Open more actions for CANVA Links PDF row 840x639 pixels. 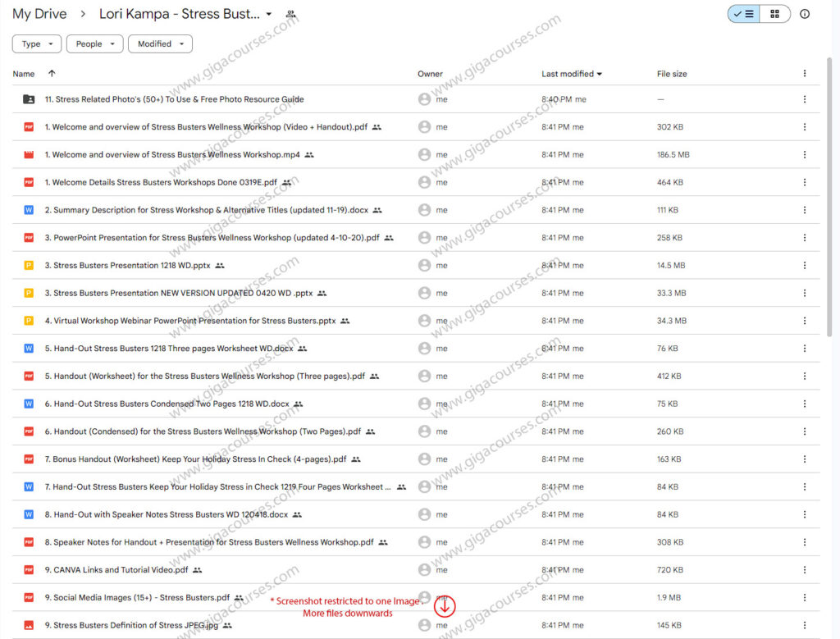pyautogui.click(x=804, y=570)
